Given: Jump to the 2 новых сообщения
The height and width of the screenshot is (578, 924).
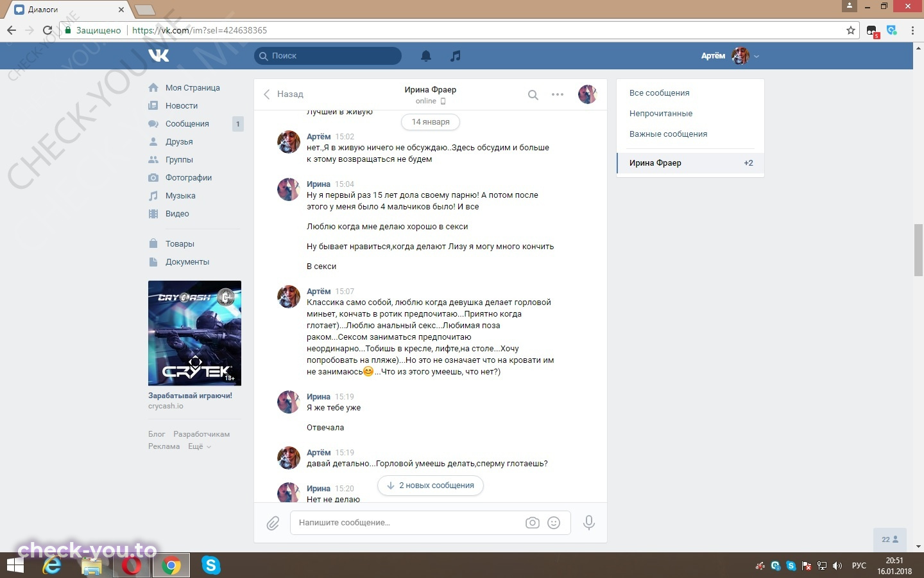Looking at the screenshot, I should click(x=431, y=486).
